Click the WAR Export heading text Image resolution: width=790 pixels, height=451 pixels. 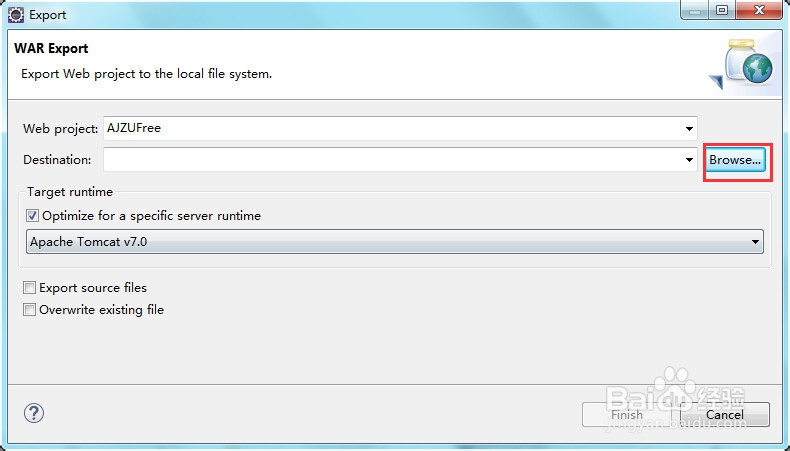[51, 48]
